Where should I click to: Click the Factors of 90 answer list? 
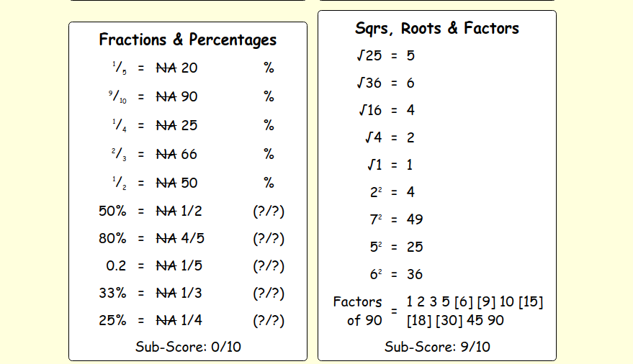click(475, 311)
